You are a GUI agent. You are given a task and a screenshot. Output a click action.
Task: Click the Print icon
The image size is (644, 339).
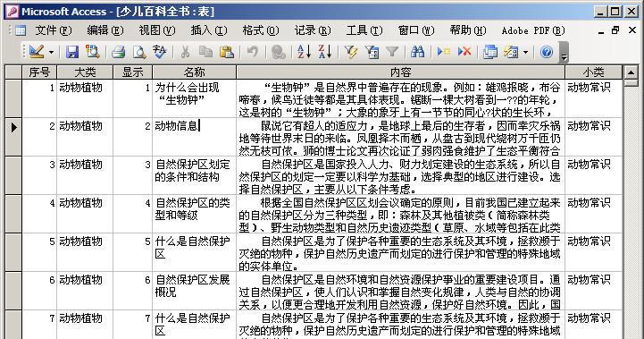tap(118, 52)
